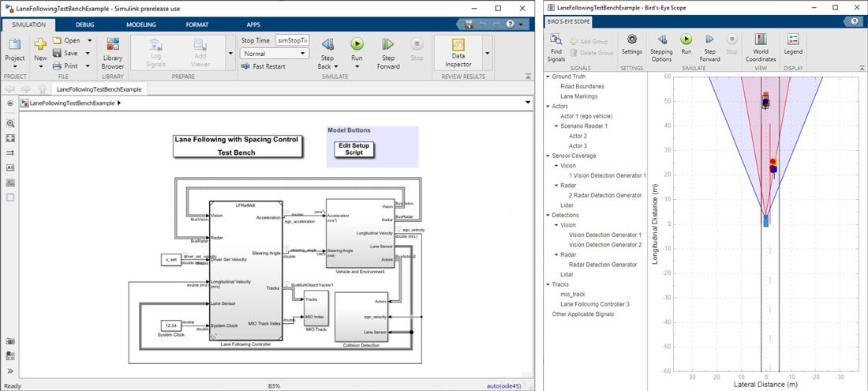Click the hide/show model browser icon
This screenshot has height=391, width=868.
(10, 103)
